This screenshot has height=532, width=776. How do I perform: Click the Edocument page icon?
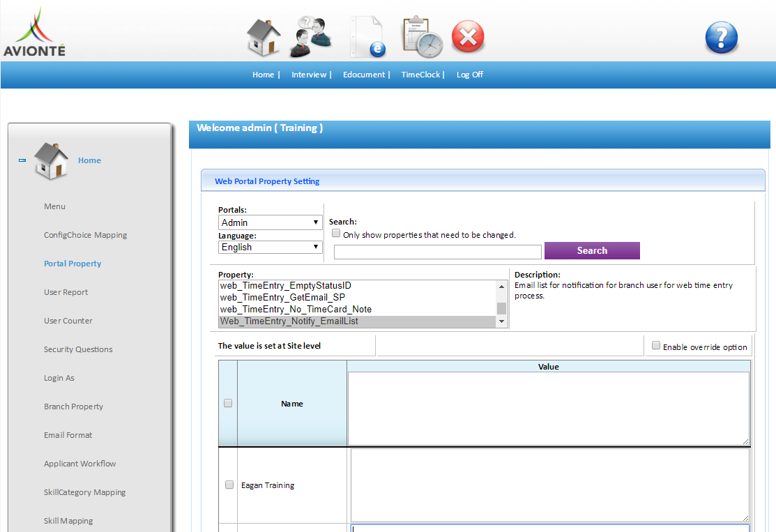(x=367, y=37)
